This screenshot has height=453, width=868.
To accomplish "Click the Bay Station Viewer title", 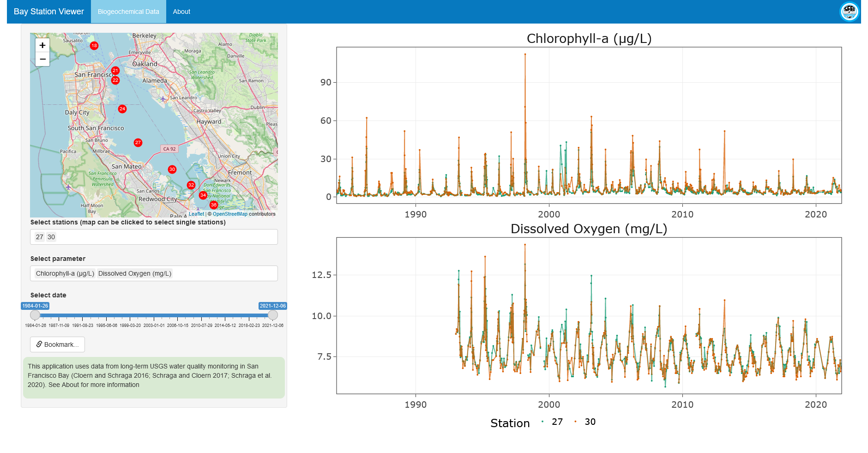I will pyautogui.click(x=49, y=12).
